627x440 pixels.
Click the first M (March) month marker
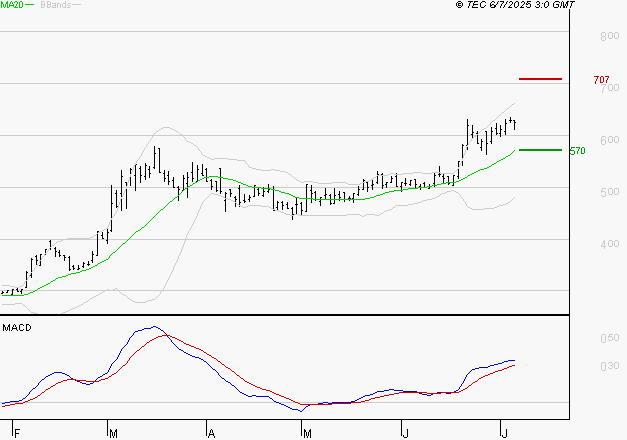point(114,433)
